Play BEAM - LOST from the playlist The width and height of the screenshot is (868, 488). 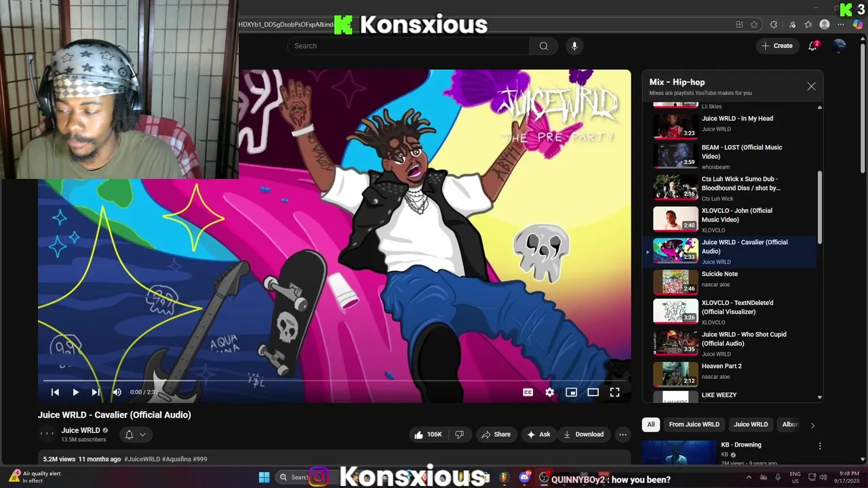pos(731,155)
